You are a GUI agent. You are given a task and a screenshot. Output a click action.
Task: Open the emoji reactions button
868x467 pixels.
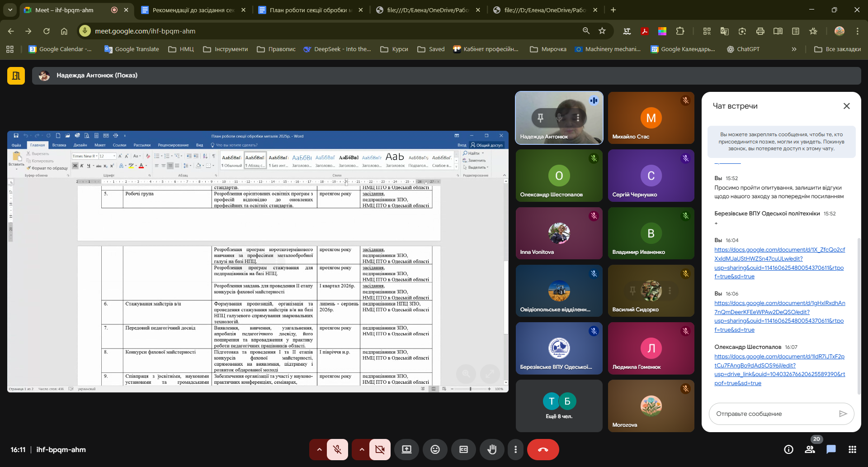[x=435, y=449]
